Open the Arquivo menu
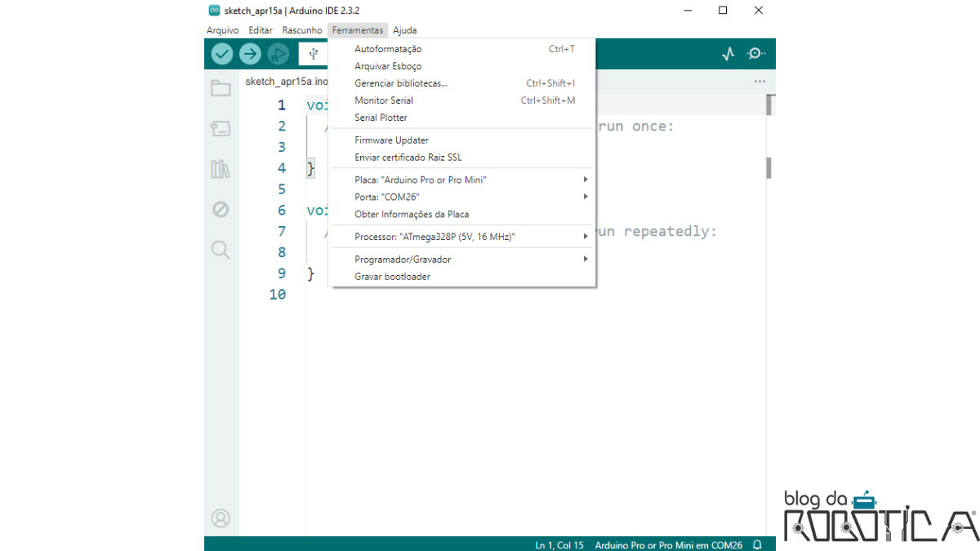The width and height of the screenshot is (980, 551). tap(222, 29)
